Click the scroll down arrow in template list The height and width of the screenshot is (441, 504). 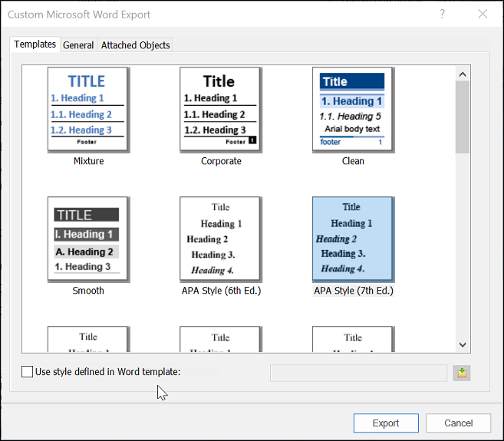462,344
